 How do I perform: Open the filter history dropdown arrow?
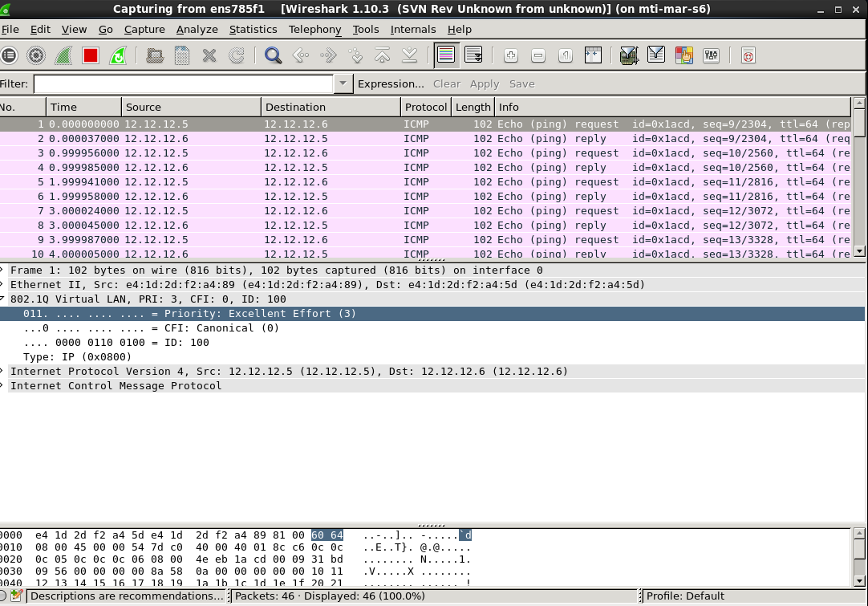click(343, 83)
